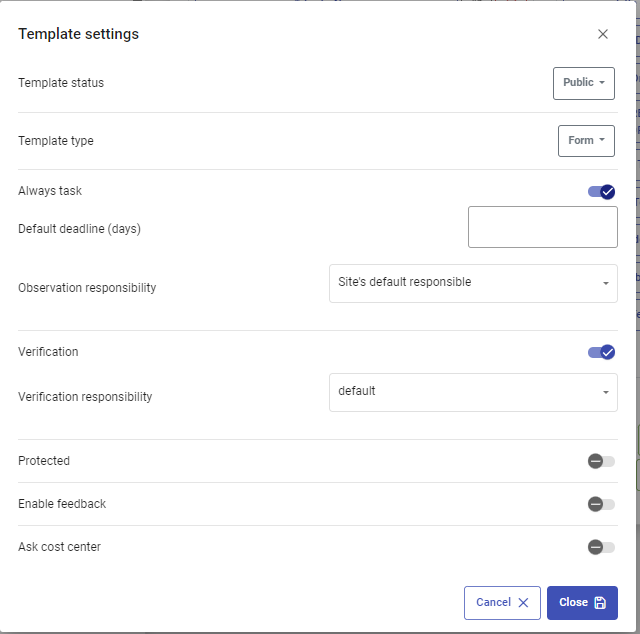Click the arrow of the Observation responsibility field
640x634 pixels.
[x=606, y=283]
